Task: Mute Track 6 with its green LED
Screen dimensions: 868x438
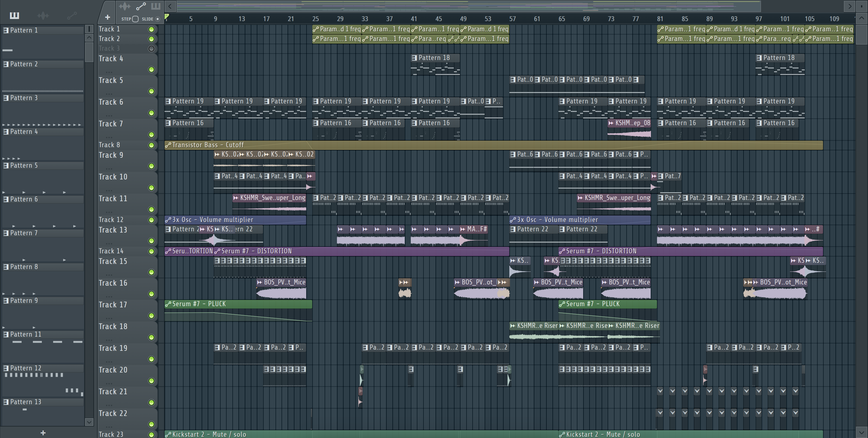Action: tap(152, 113)
